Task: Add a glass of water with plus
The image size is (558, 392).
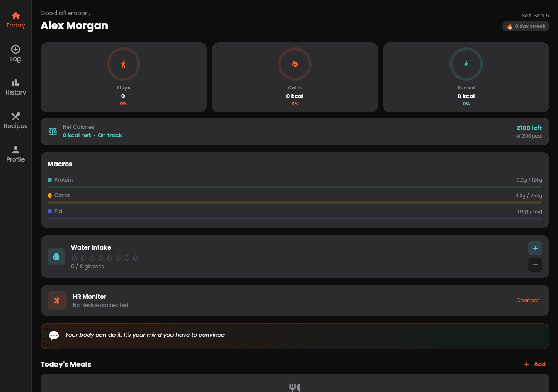Action: pos(535,248)
